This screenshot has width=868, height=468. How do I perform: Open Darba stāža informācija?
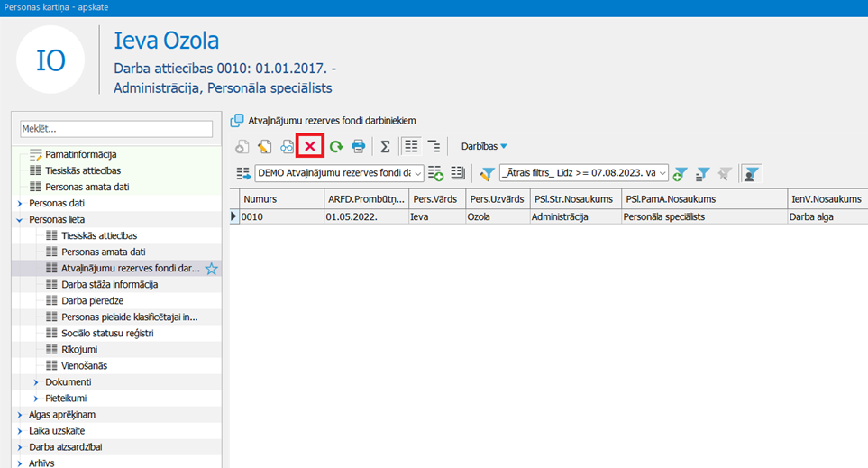[110, 284]
